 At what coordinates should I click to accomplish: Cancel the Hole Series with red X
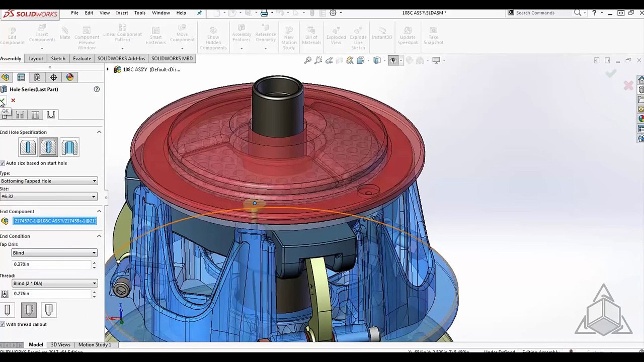pos(13,101)
